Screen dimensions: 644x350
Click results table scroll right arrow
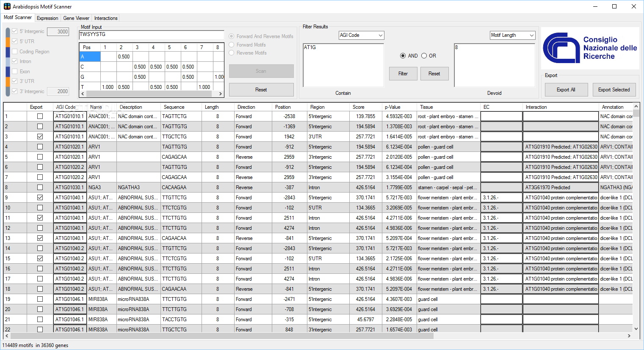coord(629,336)
